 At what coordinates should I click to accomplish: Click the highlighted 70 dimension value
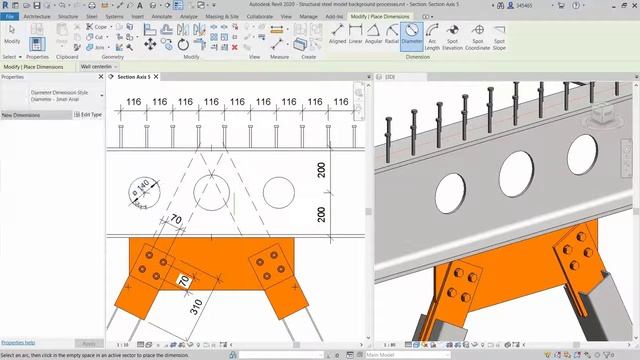(x=184, y=281)
